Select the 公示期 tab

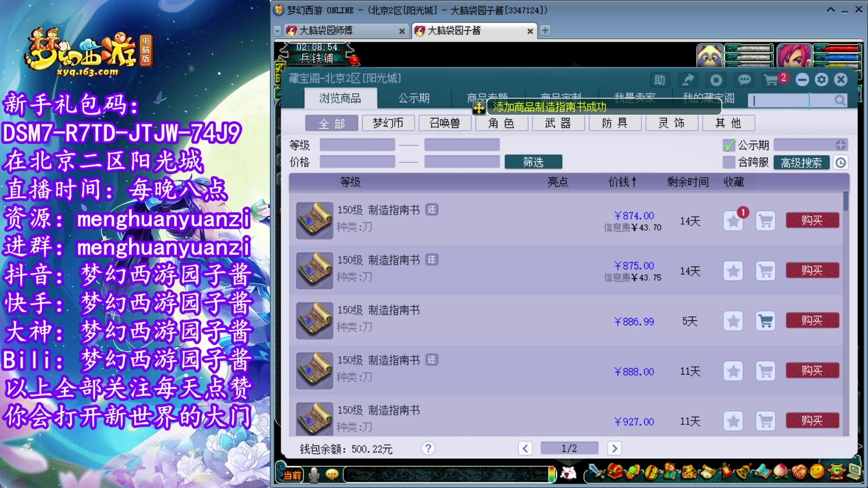click(414, 98)
